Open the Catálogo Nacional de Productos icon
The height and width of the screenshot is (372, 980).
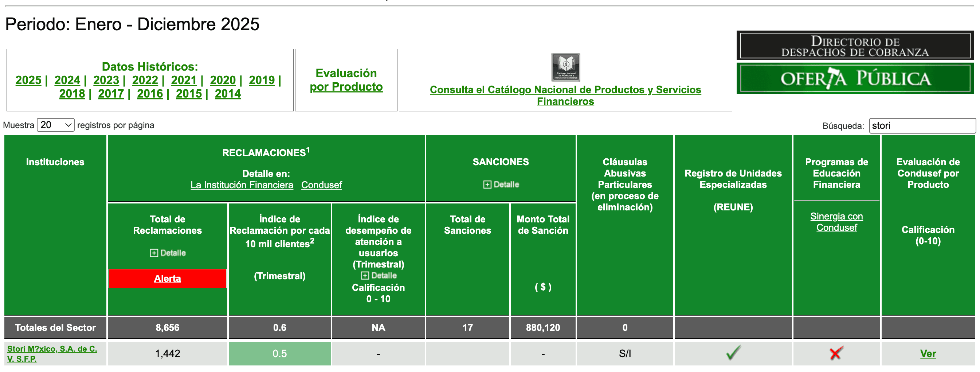[x=566, y=68]
